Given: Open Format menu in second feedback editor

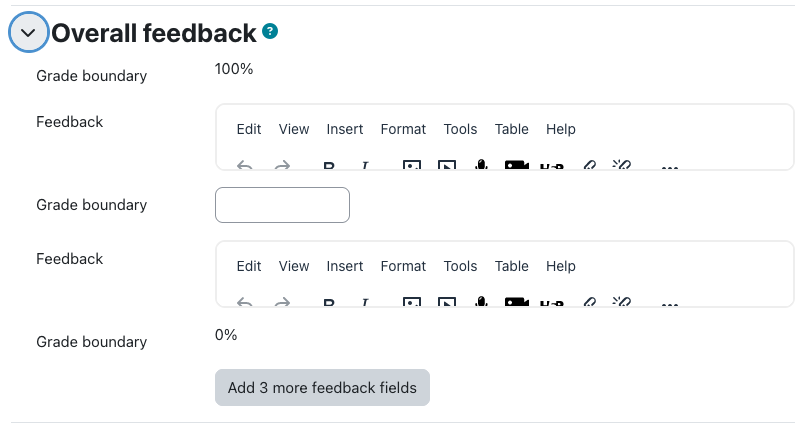Looking at the screenshot, I should point(403,266).
